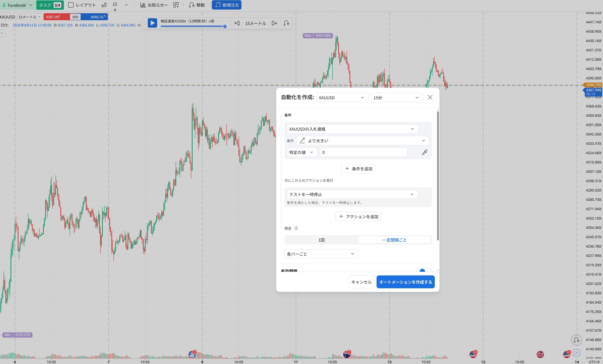The image size is (603, 364).
Task: Click the floating jump-to-latest round button on chart
Action: 576,340
